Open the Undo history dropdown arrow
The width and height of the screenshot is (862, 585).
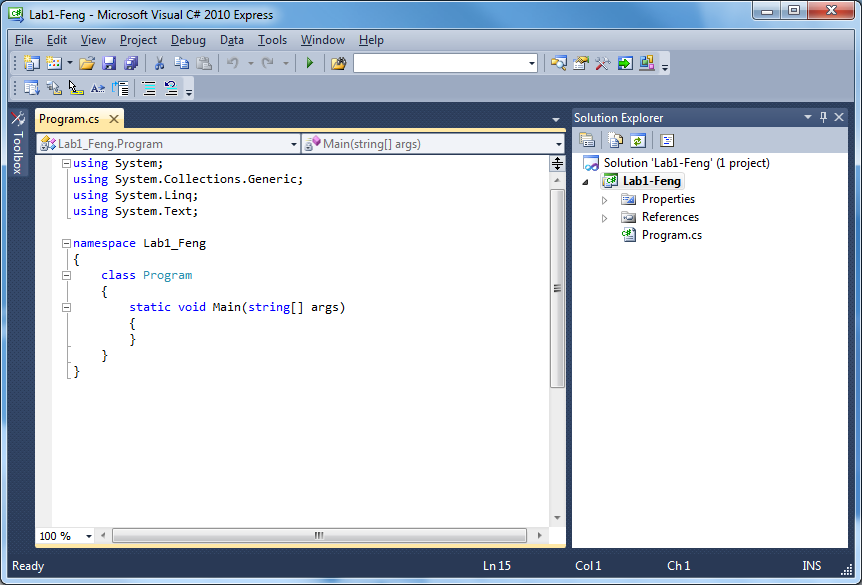[250, 63]
